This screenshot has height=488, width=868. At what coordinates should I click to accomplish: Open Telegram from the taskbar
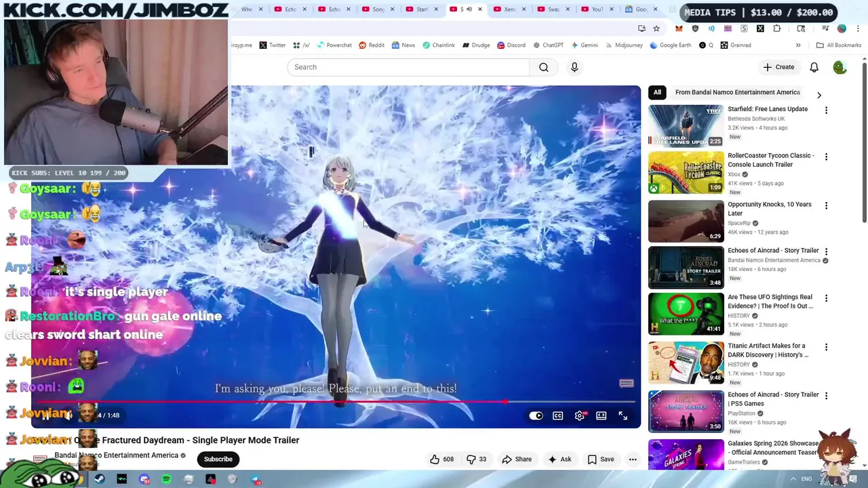click(256, 479)
